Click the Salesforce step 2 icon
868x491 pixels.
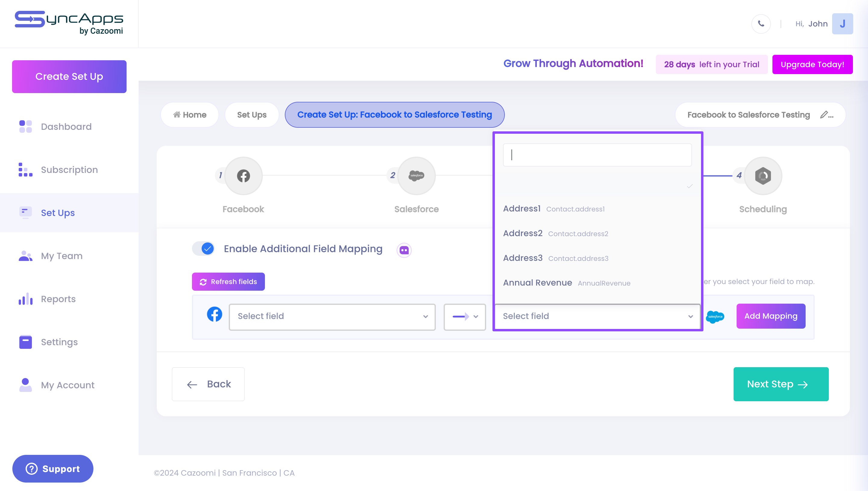[x=416, y=176]
